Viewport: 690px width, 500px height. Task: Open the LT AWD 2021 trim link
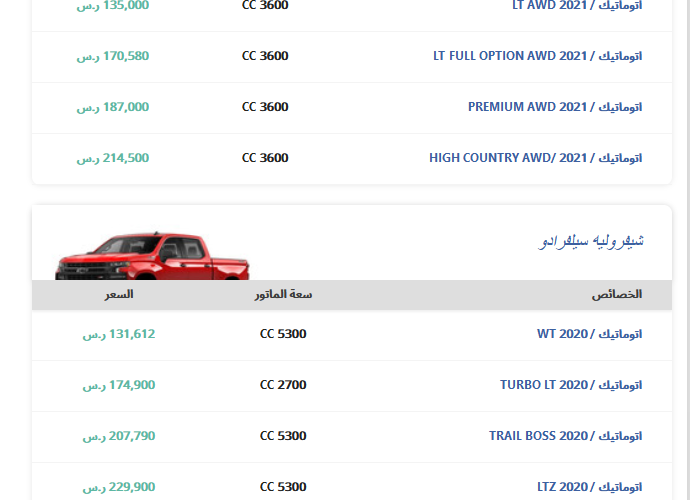(x=577, y=5)
